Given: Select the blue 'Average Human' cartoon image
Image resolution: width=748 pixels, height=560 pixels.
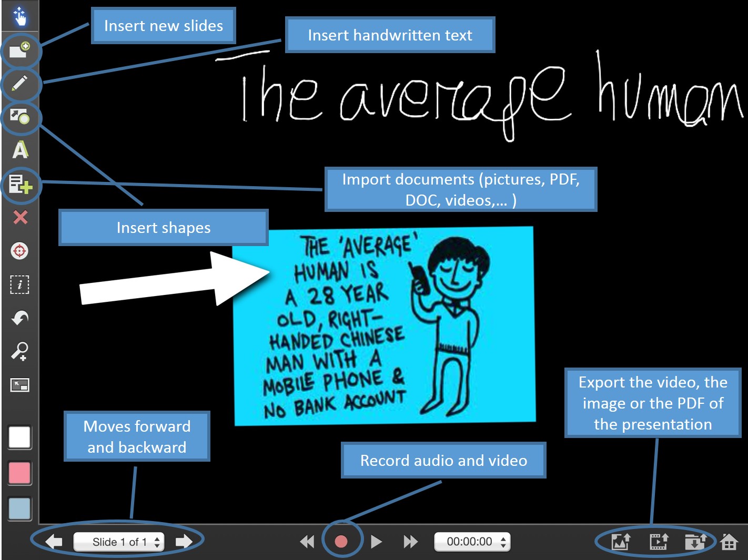Looking at the screenshot, I should (x=385, y=325).
